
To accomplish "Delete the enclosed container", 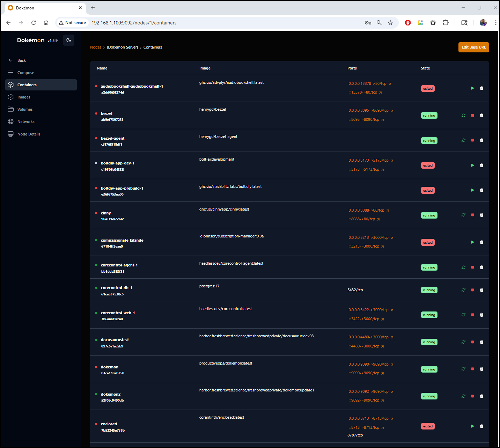I will pos(481,426).
